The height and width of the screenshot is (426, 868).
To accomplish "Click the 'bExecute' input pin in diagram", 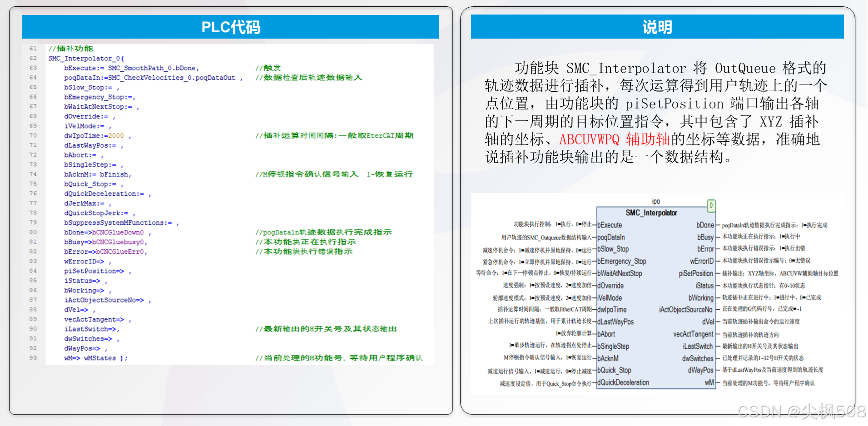I will point(610,225).
